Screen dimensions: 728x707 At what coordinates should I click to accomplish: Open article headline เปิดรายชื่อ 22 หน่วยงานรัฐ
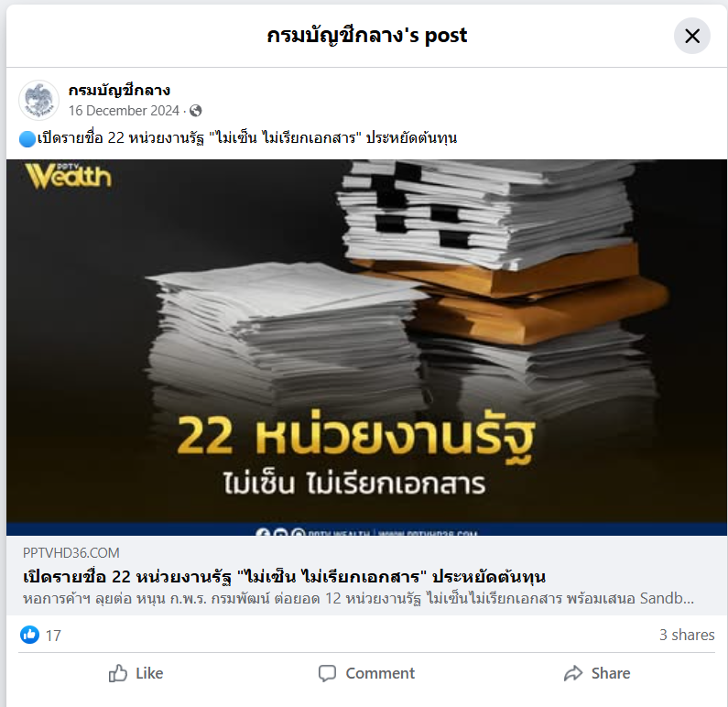click(284, 577)
